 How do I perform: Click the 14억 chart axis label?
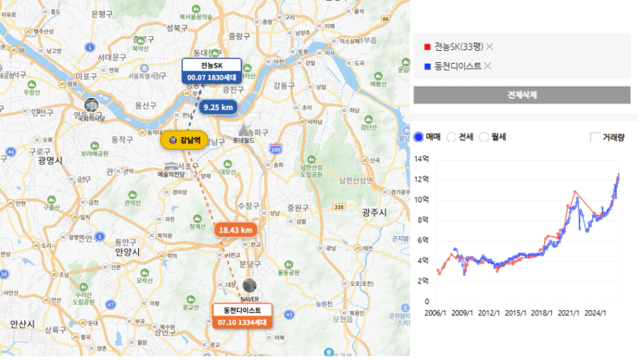pos(422,159)
